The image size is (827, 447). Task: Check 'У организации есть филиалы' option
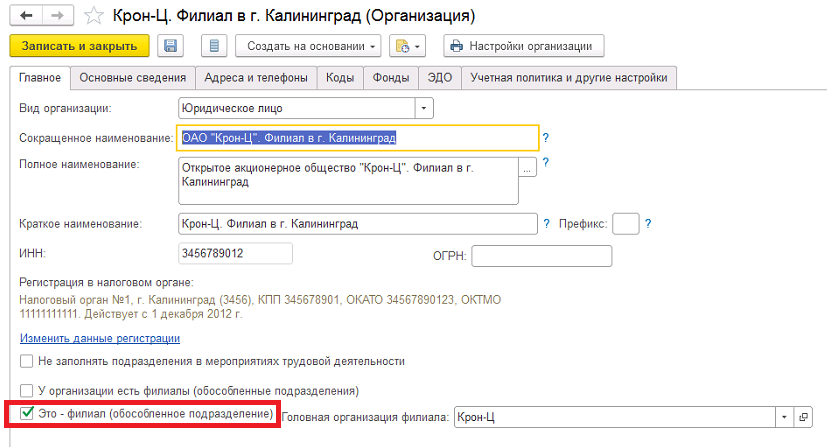pyautogui.click(x=26, y=391)
